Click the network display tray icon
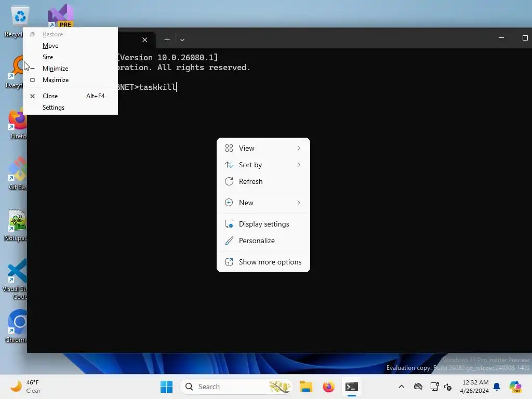The height and width of the screenshot is (399, 532). 434,387
